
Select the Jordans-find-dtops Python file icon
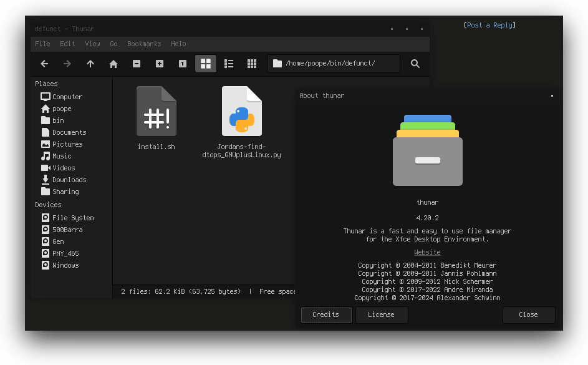pyautogui.click(x=242, y=111)
